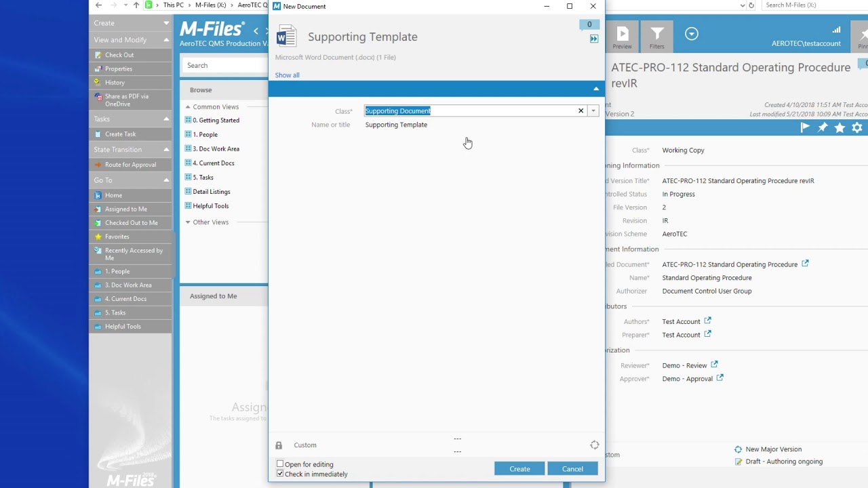This screenshot has width=868, height=488.
Task: Click the Preview button in M-Files toolbar
Action: tap(622, 38)
